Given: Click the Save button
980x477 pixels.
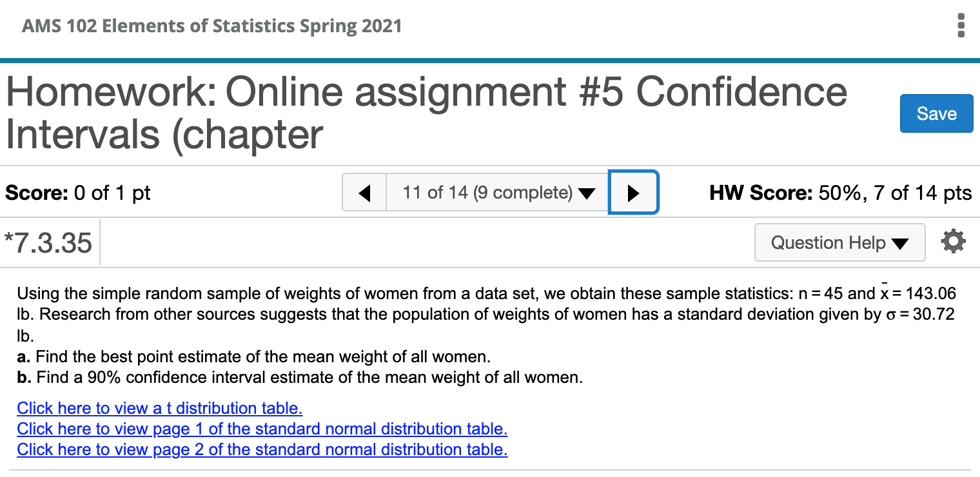Looking at the screenshot, I should [x=936, y=113].
